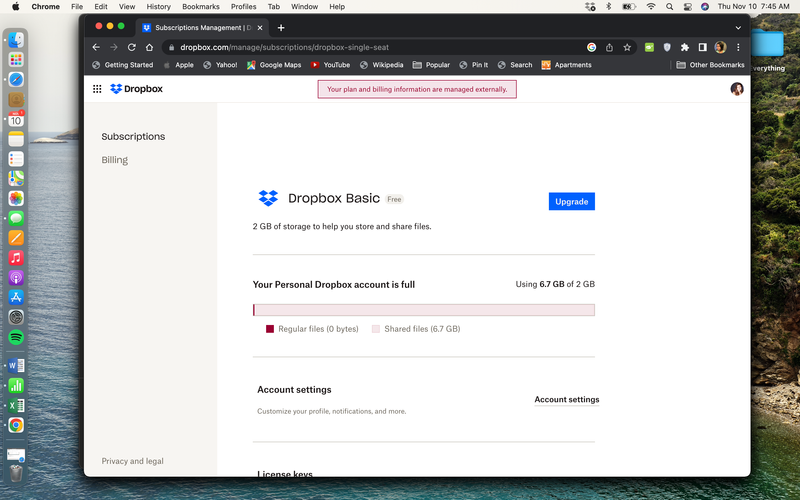Click the green extension icon

[x=649, y=47]
